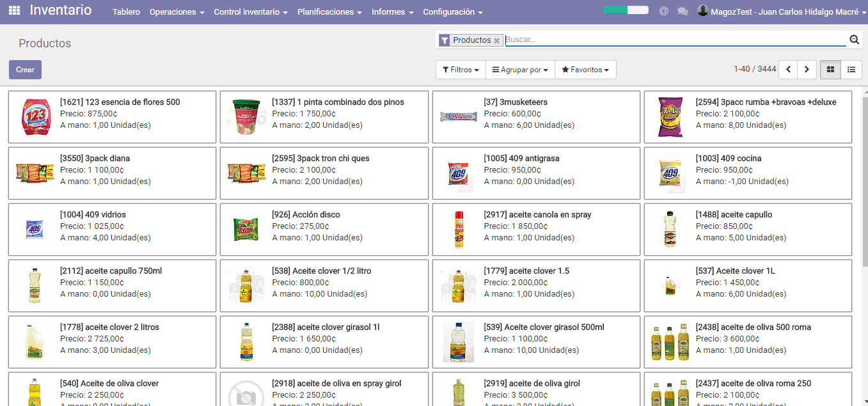Screen dimensions: 868x406
Task: Open the apps grid menu icon
Action: pos(14,11)
